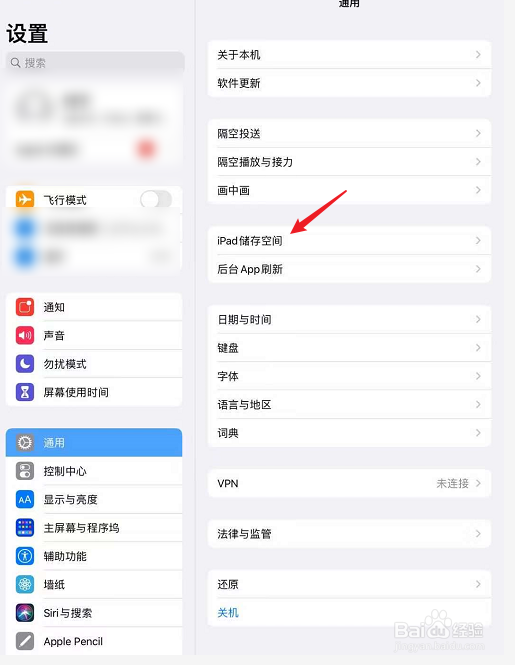Select the AA 显示与亮度 icon
Image resolution: width=515 pixels, height=665 pixels.
25,500
